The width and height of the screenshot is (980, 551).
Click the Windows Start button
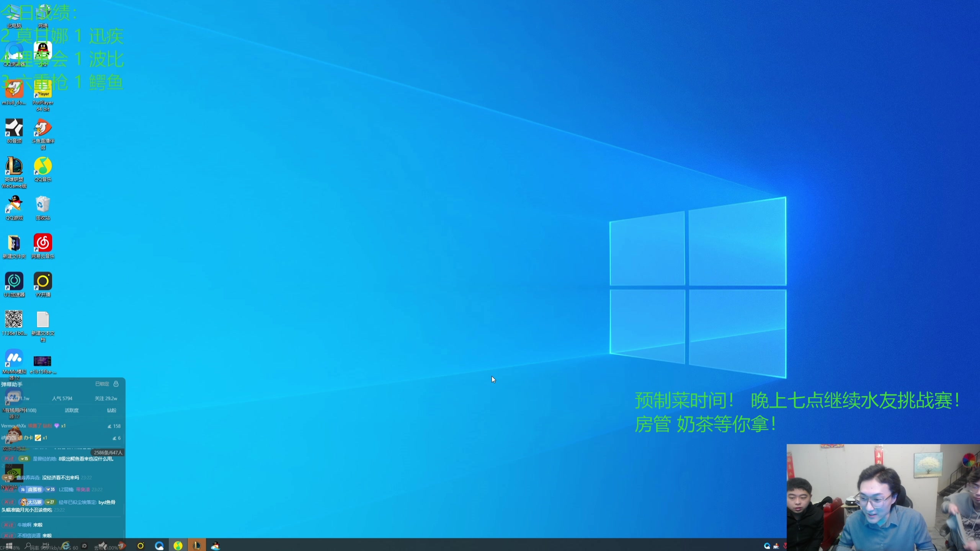click(x=8, y=545)
